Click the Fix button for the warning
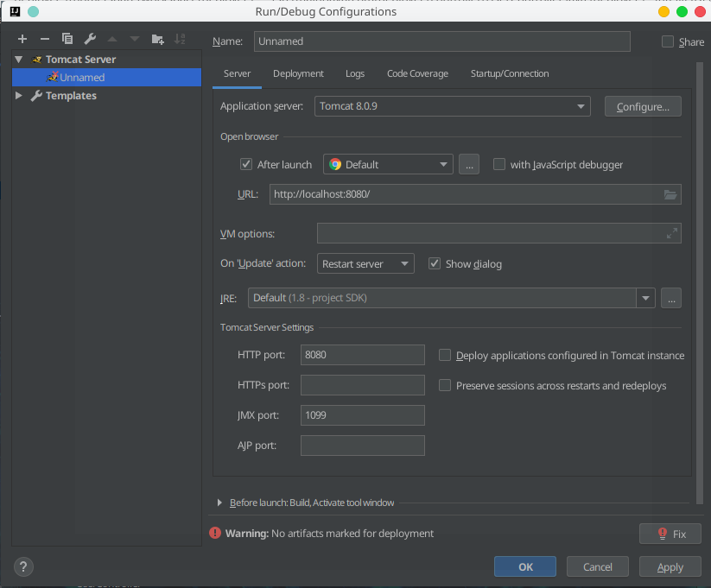 point(670,534)
